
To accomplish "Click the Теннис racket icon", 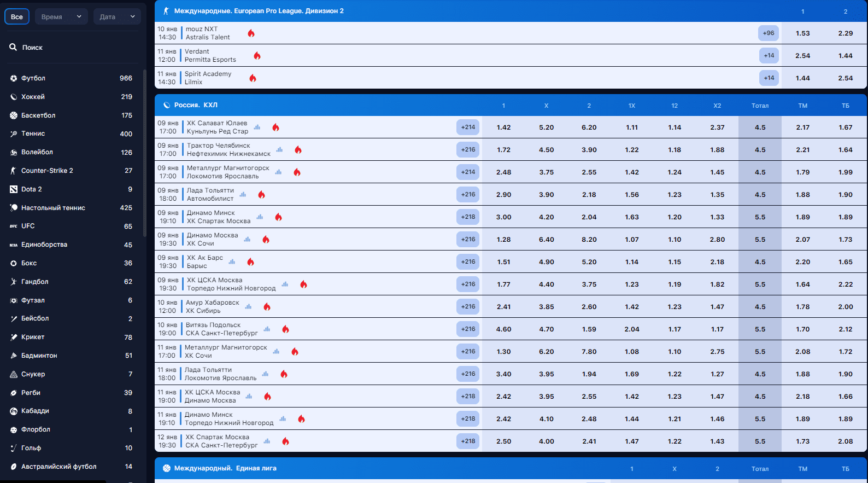I will click(x=14, y=133).
